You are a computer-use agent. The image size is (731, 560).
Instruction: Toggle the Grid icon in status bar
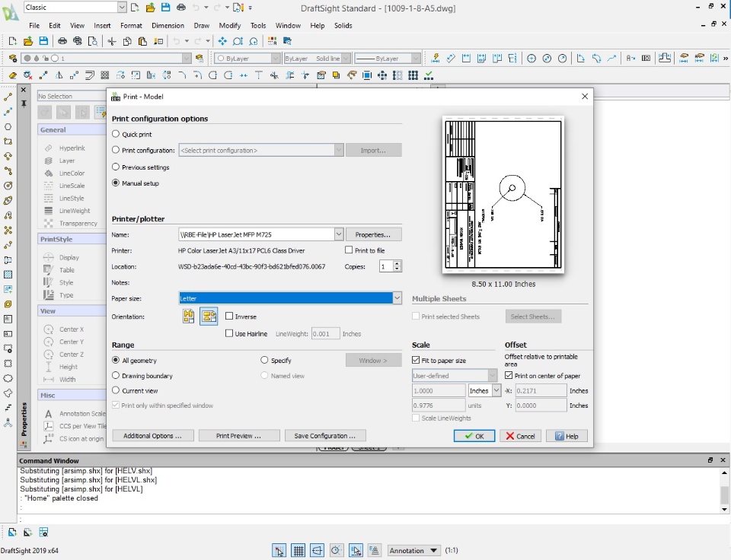pos(298,551)
